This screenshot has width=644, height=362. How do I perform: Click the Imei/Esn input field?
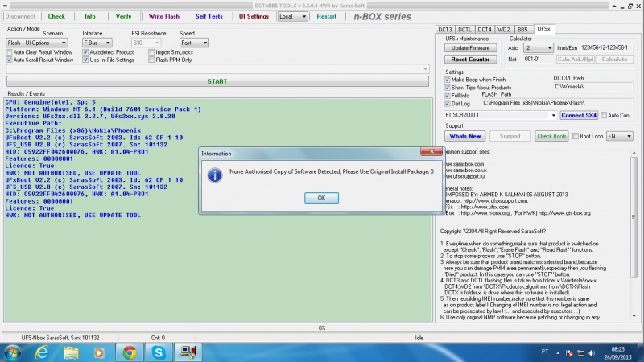click(606, 48)
